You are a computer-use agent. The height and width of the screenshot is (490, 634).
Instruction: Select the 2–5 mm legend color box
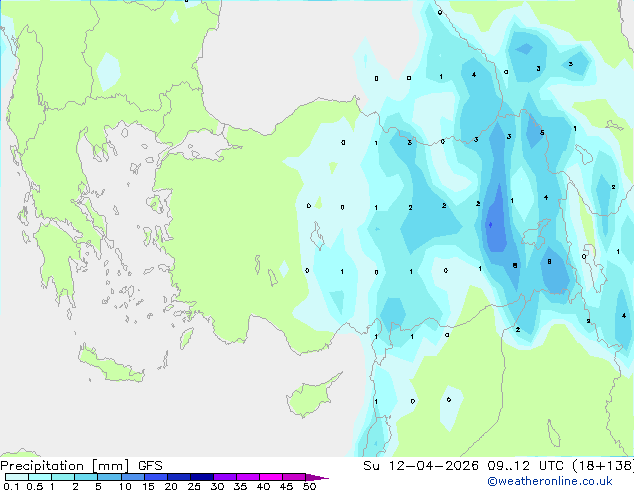pyautogui.click(x=86, y=477)
